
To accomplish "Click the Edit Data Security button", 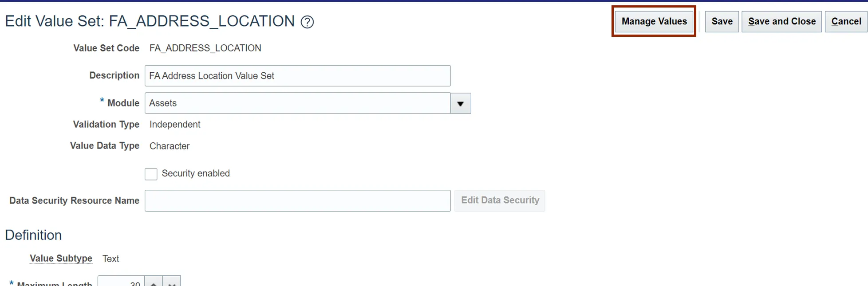I will click(x=500, y=200).
